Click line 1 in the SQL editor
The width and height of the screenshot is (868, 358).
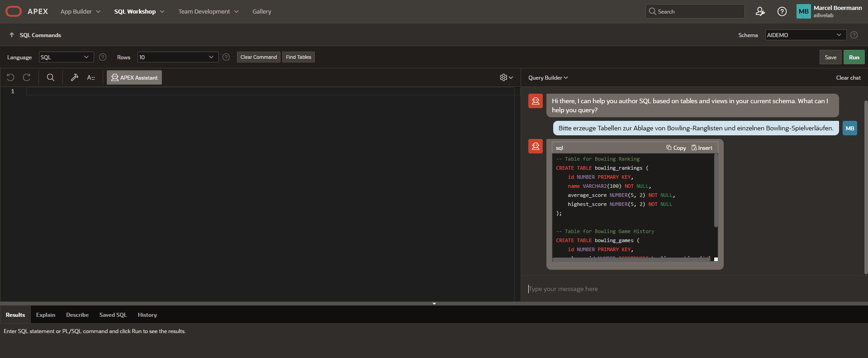point(270,91)
